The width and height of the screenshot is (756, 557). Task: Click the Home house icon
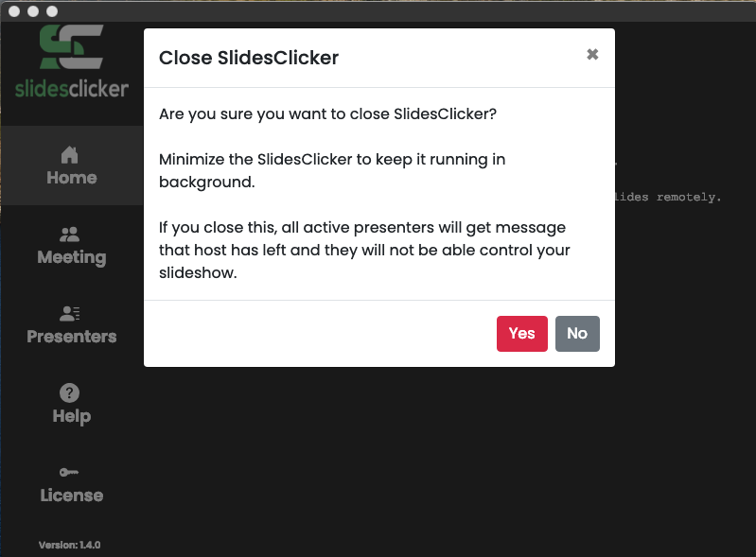69,155
